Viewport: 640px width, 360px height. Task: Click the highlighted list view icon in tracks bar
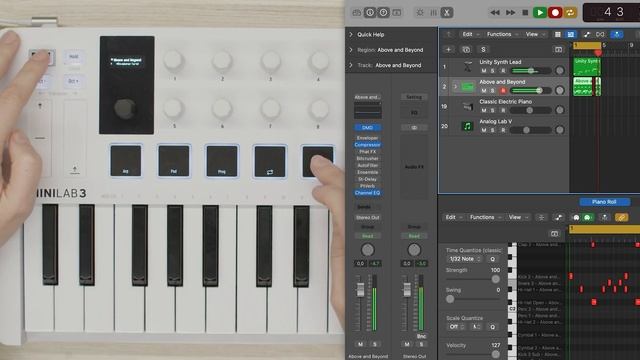coord(571,35)
